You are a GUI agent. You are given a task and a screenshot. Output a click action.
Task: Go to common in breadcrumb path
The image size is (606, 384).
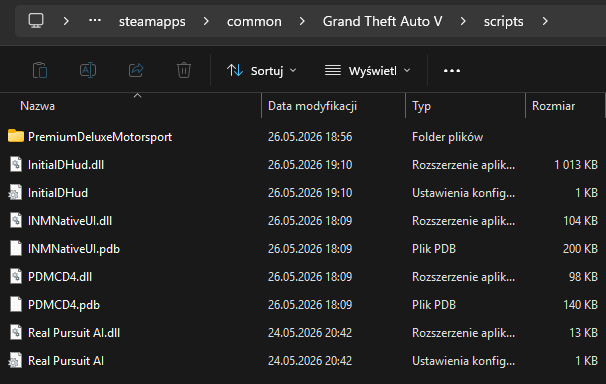click(254, 22)
